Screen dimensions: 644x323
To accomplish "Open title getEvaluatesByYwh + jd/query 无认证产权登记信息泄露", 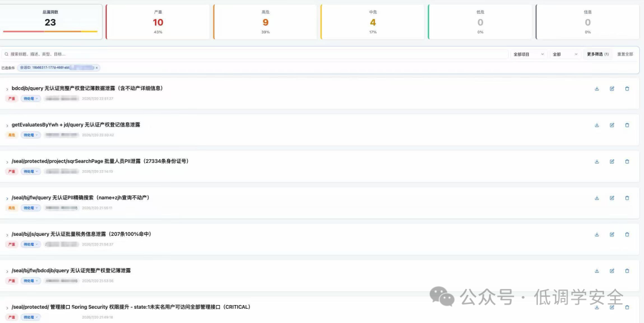I will pyautogui.click(x=76, y=125).
